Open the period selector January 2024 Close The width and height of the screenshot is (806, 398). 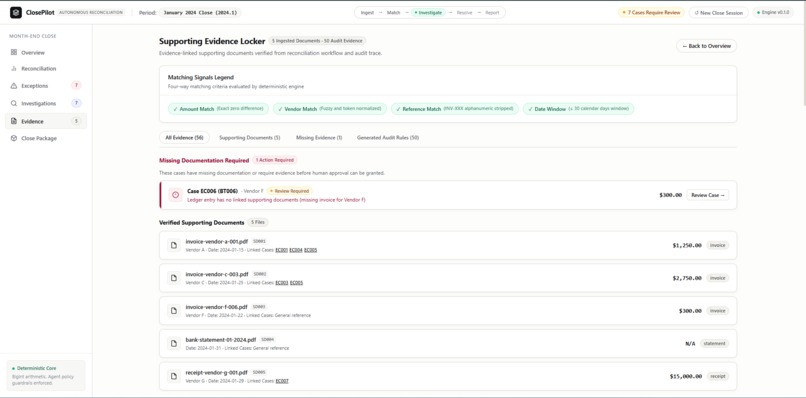(200, 13)
